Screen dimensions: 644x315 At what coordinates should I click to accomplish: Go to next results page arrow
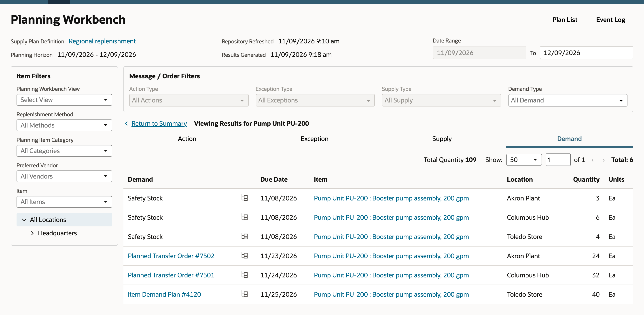click(604, 160)
